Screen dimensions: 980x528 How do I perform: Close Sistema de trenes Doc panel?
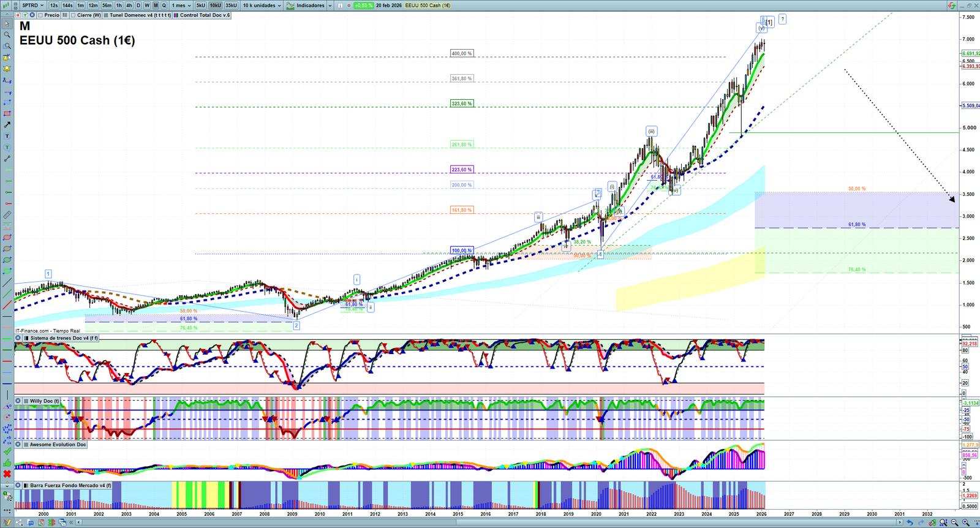pyautogui.click(x=18, y=338)
